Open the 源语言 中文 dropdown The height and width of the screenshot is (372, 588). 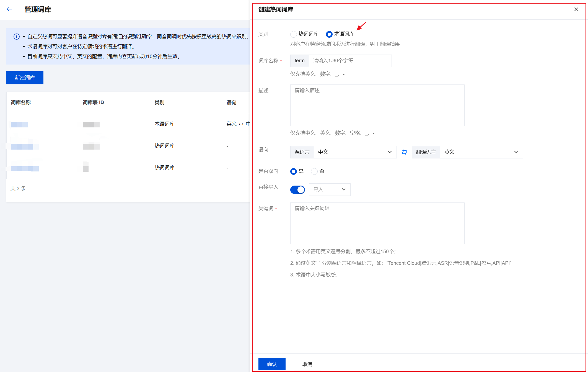point(355,152)
